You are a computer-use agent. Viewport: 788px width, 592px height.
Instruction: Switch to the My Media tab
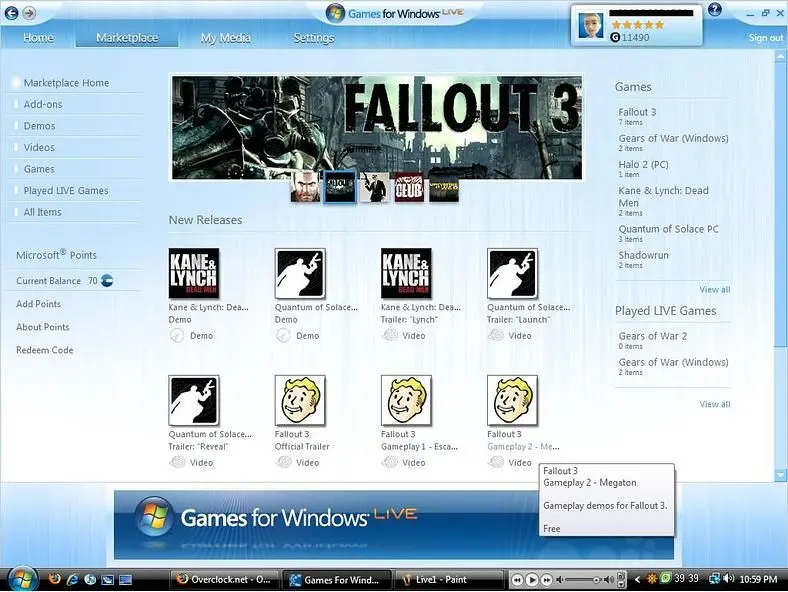pyautogui.click(x=225, y=38)
